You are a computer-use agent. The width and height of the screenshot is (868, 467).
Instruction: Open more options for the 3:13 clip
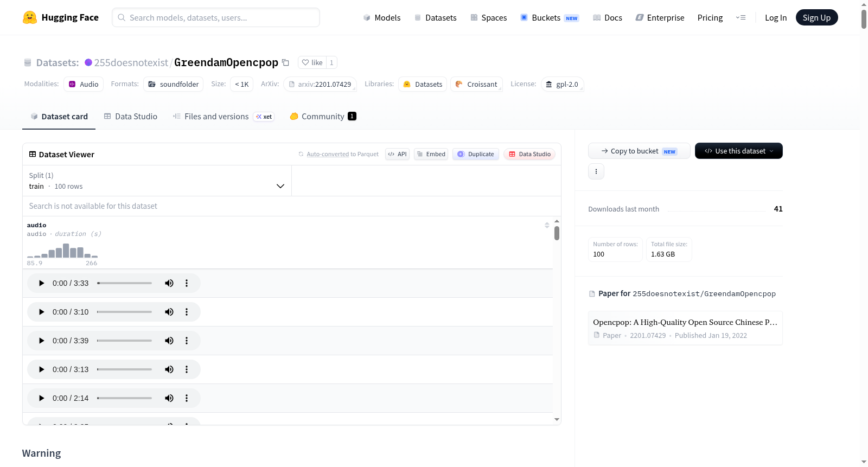(x=187, y=369)
